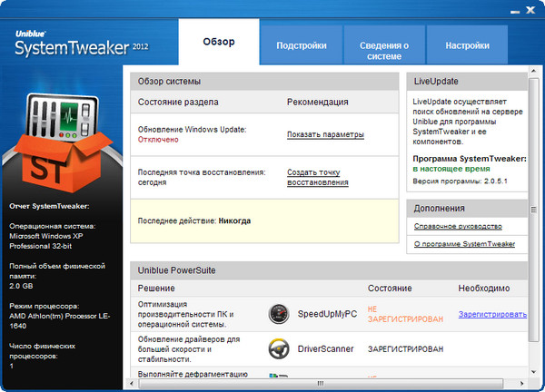This screenshot has width=545, height=392.
Task: Open the Справочное руководство link
Action: [x=458, y=226]
